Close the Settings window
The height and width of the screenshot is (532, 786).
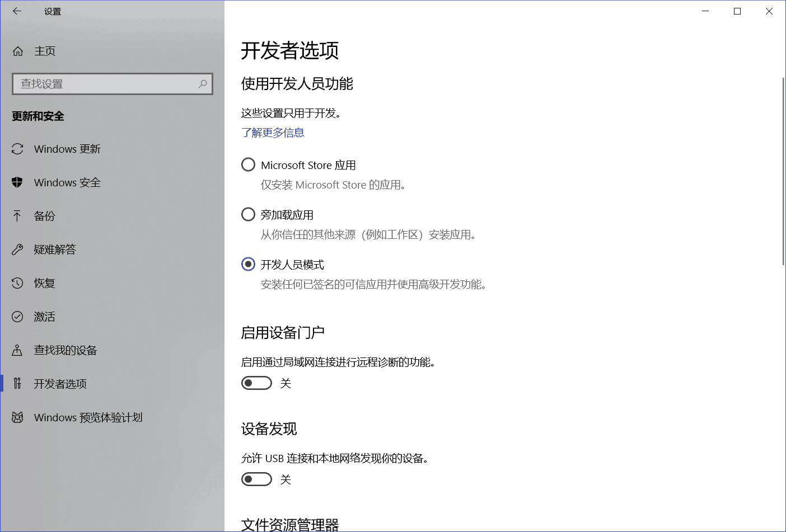769,11
